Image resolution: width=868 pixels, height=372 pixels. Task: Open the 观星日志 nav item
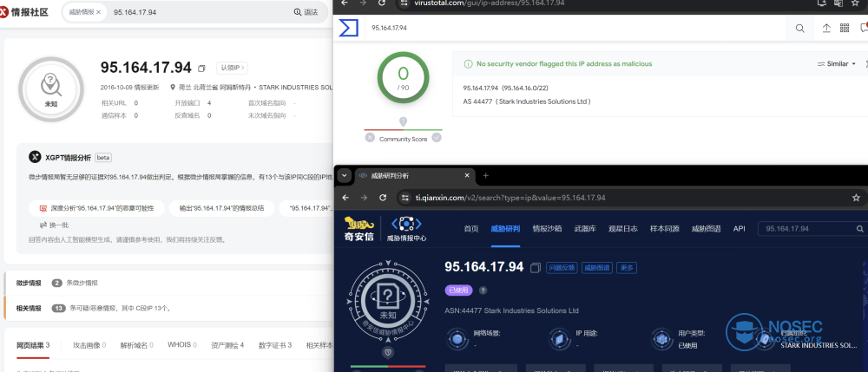(x=623, y=229)
